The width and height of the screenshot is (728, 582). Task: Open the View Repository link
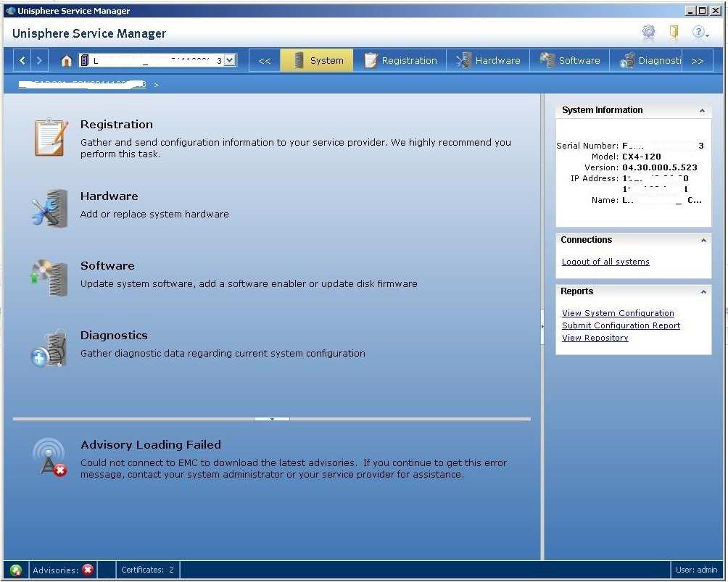pyautogui.click(x=595, y=338)
